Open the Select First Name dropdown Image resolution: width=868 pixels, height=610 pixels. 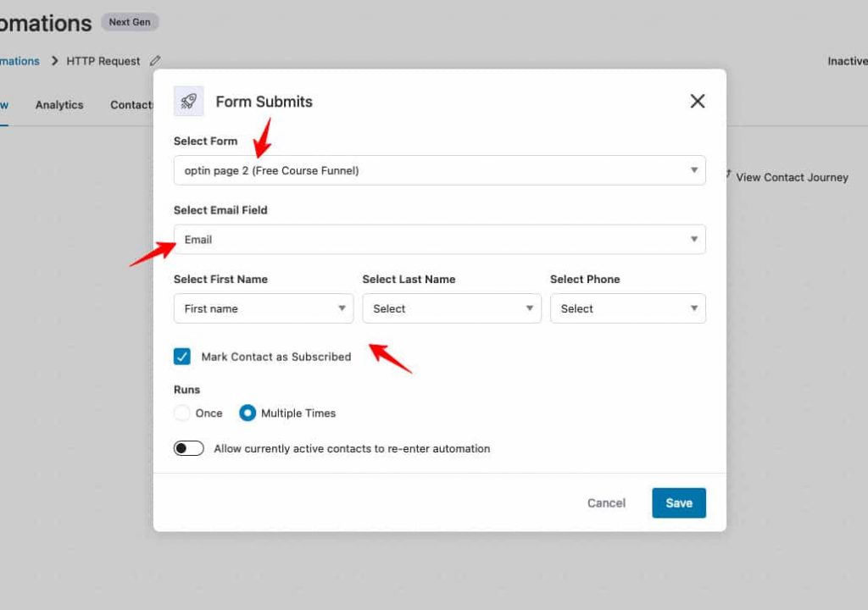[264, 308]
